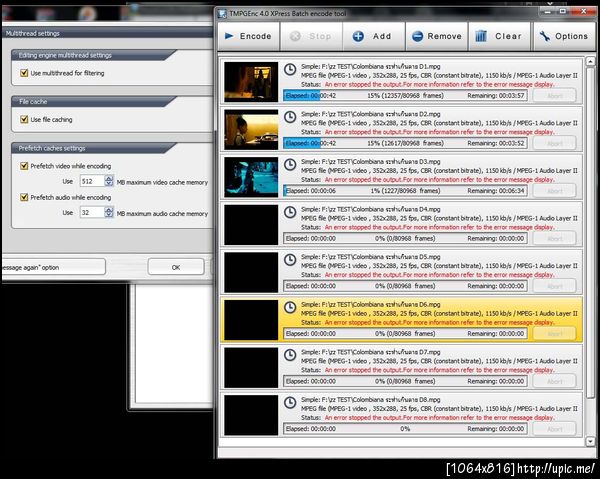Click the clock icon for D6.mpg job

290,308
